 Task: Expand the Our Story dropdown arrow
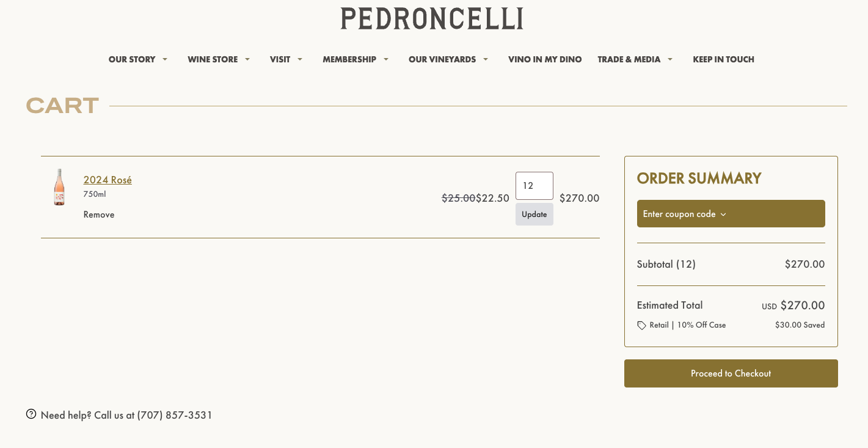[x=165, y=59]
